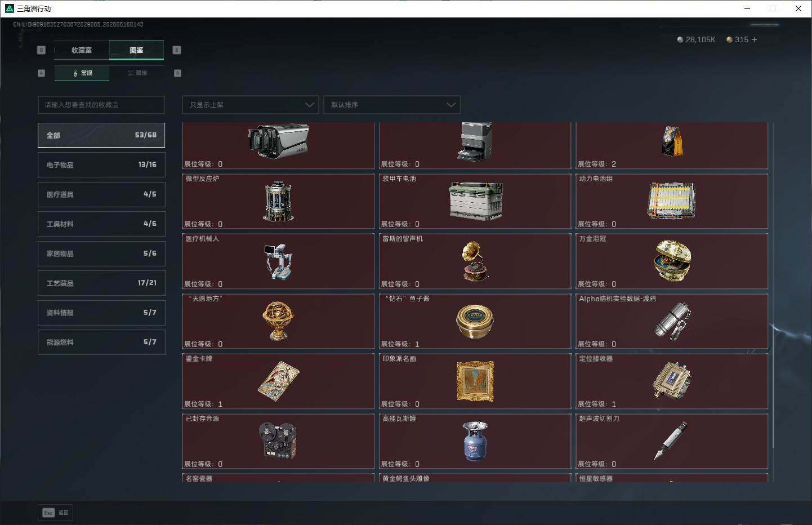This screenshot has height=525, width=812.
Task: Select the 医疗机械人 medical robot icon
Action: 278,262
